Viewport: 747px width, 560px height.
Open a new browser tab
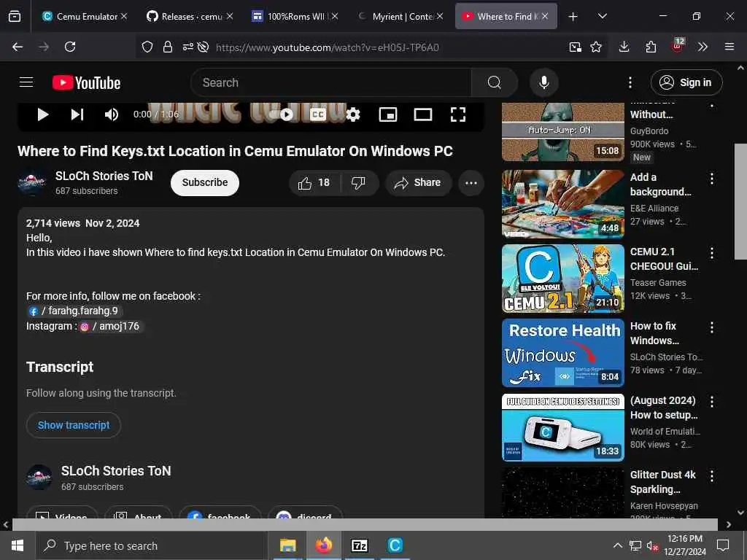[573, 16]
